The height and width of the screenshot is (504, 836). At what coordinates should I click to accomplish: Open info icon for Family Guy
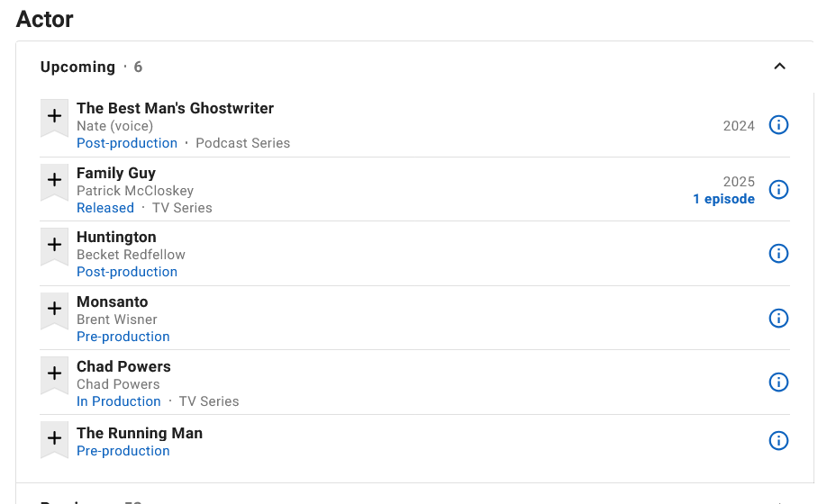(x=778, y=190)
